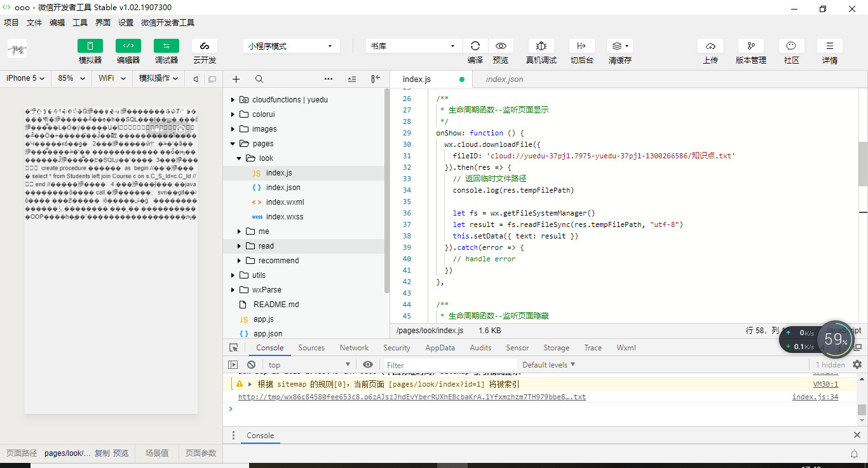Image resolution: width=868 pixels, height=468 pixels.
Task: Open version management (版本管理)
Action: 750,46
